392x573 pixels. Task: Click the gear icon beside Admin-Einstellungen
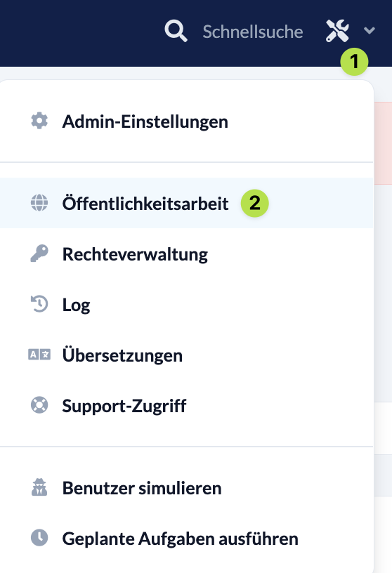(39, 121)
